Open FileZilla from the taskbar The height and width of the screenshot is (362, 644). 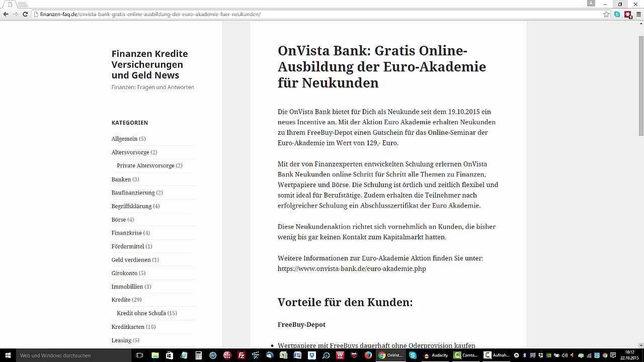click(242, 355)
